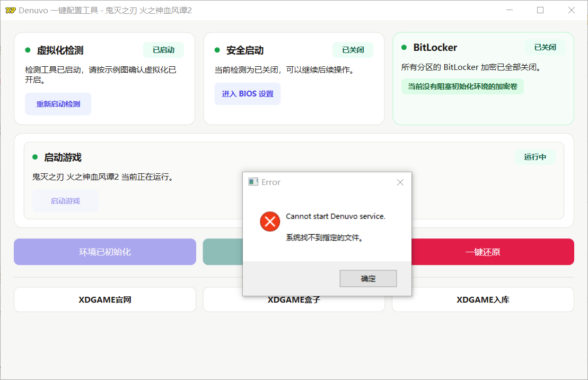Click the 启动游戏 launch button

65,201
